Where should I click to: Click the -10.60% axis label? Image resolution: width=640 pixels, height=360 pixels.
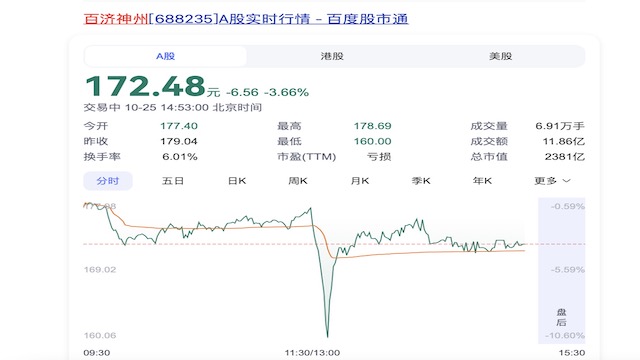pyautogui.click(x=565, y=336)
